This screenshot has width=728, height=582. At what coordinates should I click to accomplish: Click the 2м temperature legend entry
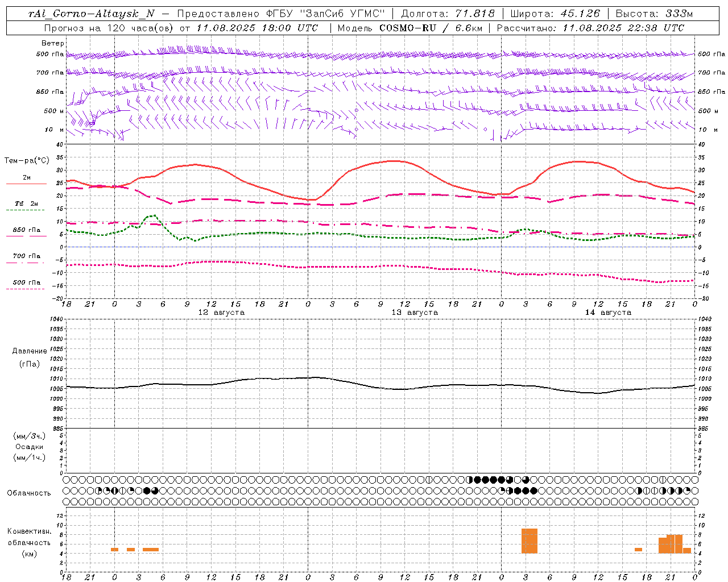point(27,178)
